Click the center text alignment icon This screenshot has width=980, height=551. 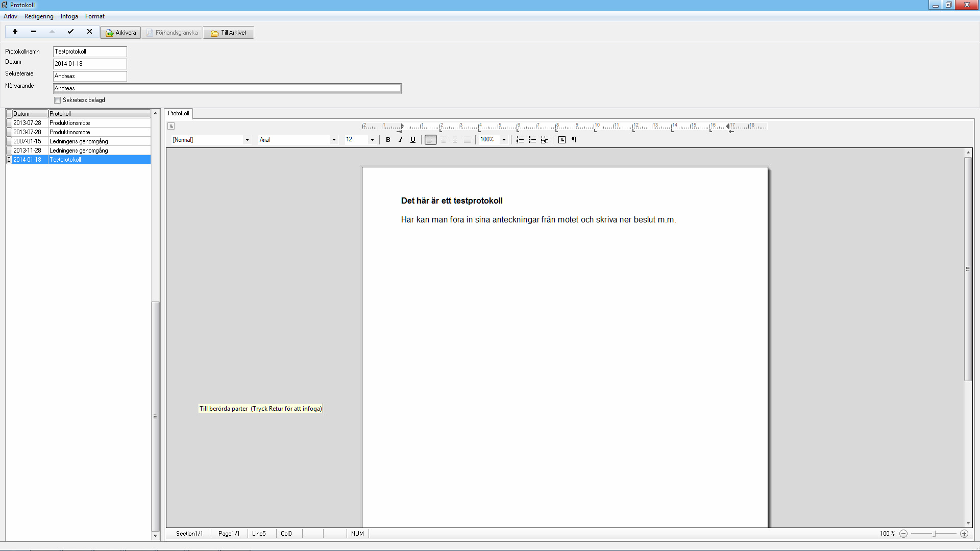454,139
